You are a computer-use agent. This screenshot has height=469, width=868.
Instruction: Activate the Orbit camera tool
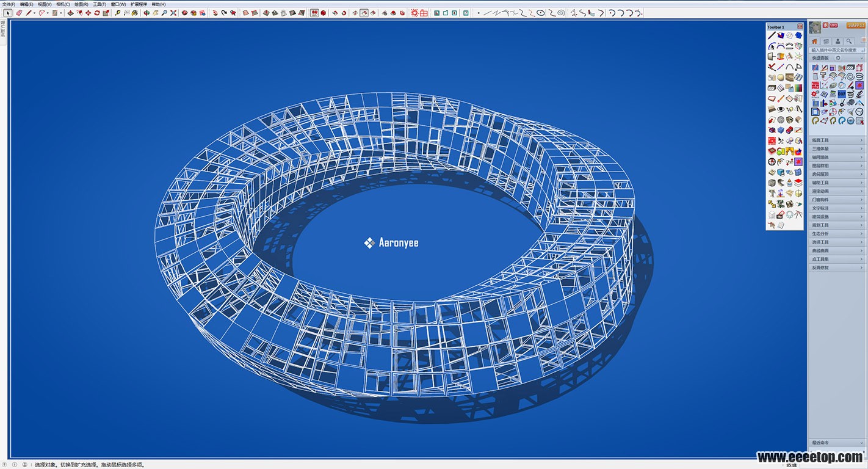click(x=146, y=13)
